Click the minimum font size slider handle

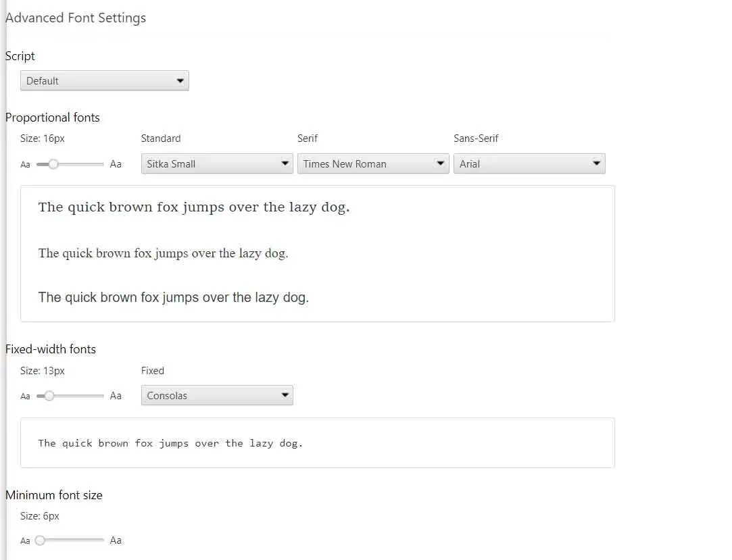tap(40, 540)
